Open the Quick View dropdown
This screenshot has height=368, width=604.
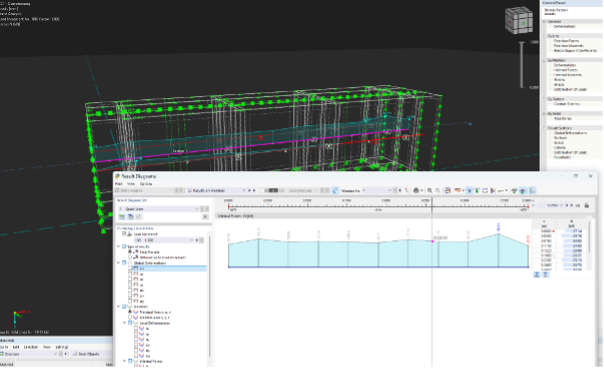[197, 209]
